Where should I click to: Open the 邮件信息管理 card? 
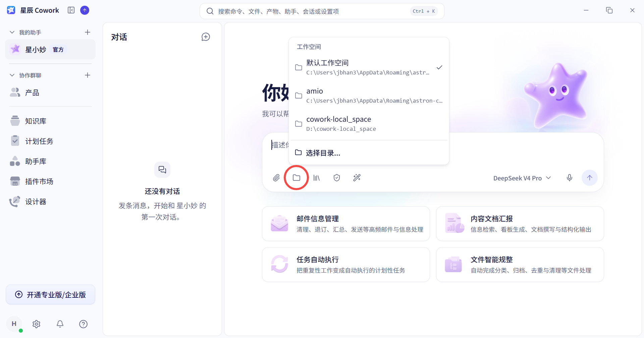(346, 224)
